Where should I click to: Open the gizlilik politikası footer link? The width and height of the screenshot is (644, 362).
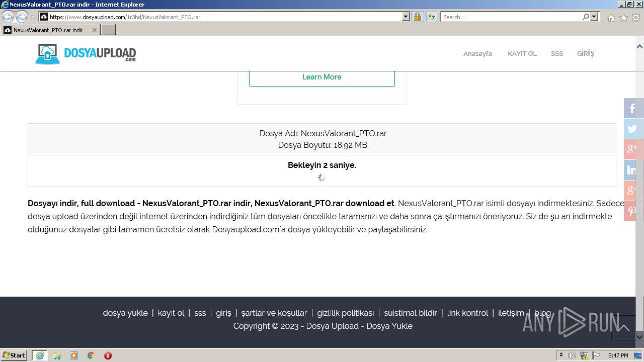346,313
